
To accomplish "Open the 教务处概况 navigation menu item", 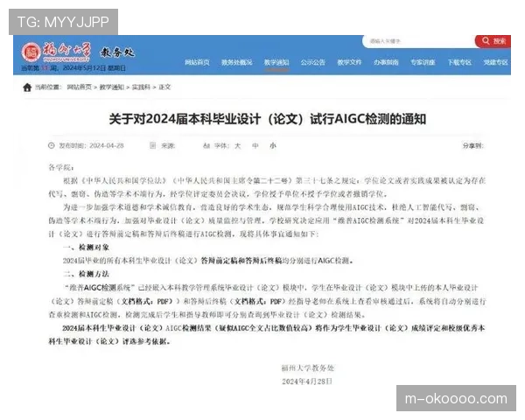I will click(x=237, y=62).
